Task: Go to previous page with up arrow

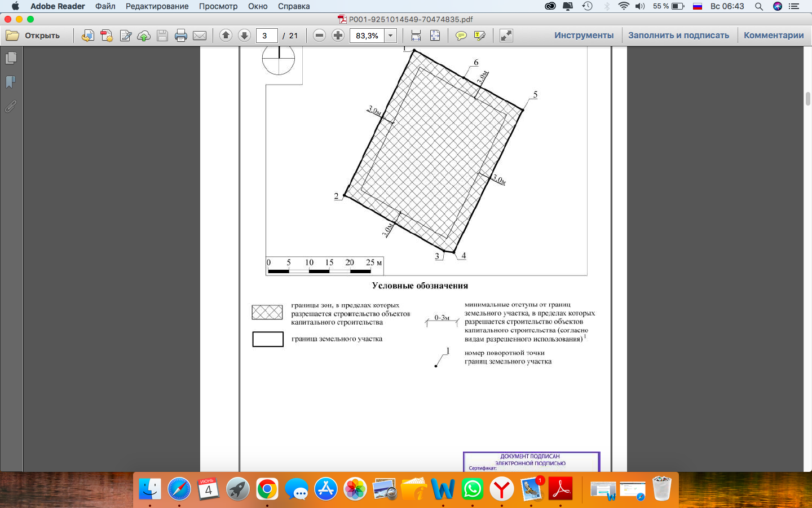Action: coord(226,35)
